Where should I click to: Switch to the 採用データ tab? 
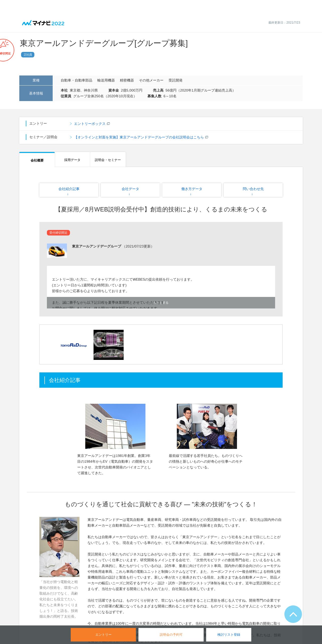point(72,160)
